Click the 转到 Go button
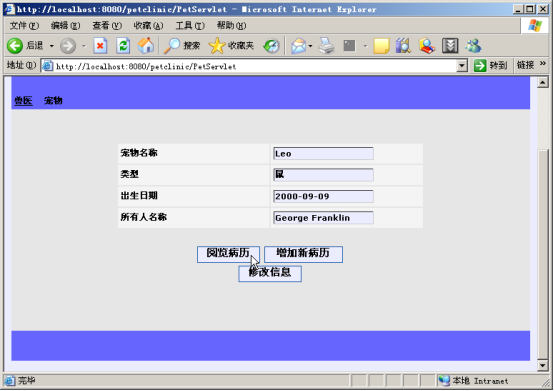This screenshot has width=554, height=391. click(490, 66)
